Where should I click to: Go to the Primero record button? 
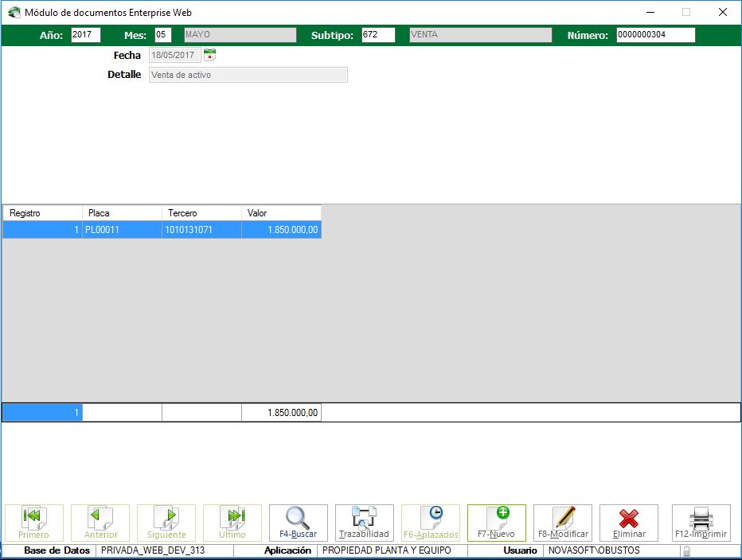[33, 523]
